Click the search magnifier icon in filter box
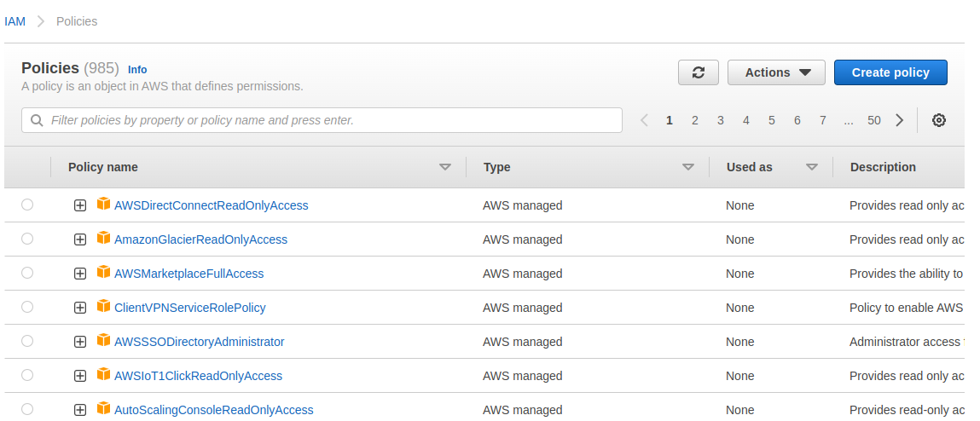 pos(37,120)
